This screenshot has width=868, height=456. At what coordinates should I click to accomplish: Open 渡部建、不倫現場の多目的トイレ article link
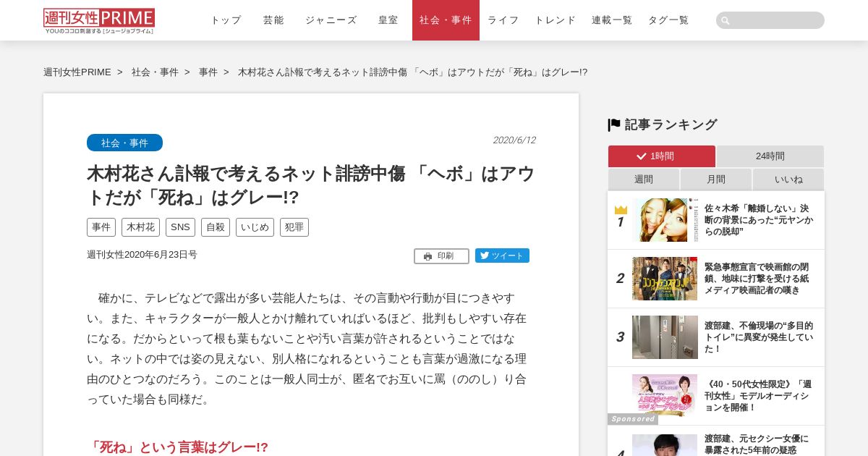point(759,337)
